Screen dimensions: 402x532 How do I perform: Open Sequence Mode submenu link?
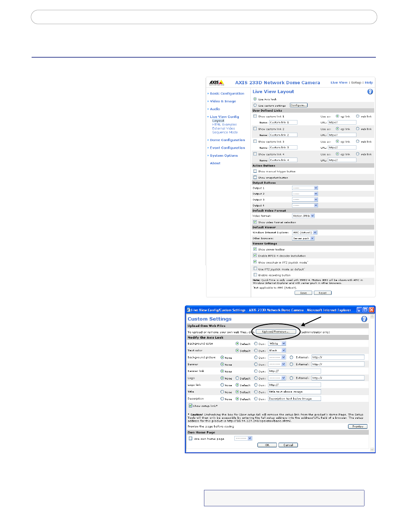tap(225, 132)
